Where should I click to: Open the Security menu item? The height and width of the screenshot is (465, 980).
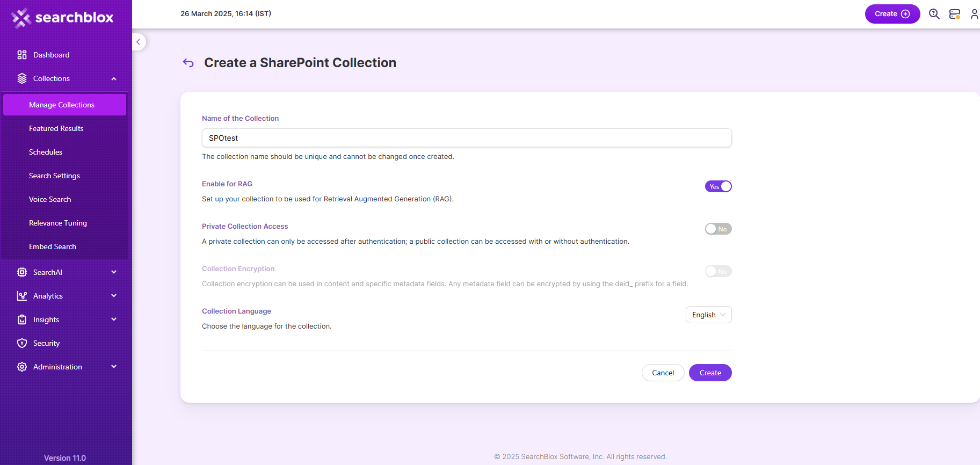click(x=47, y=343)
